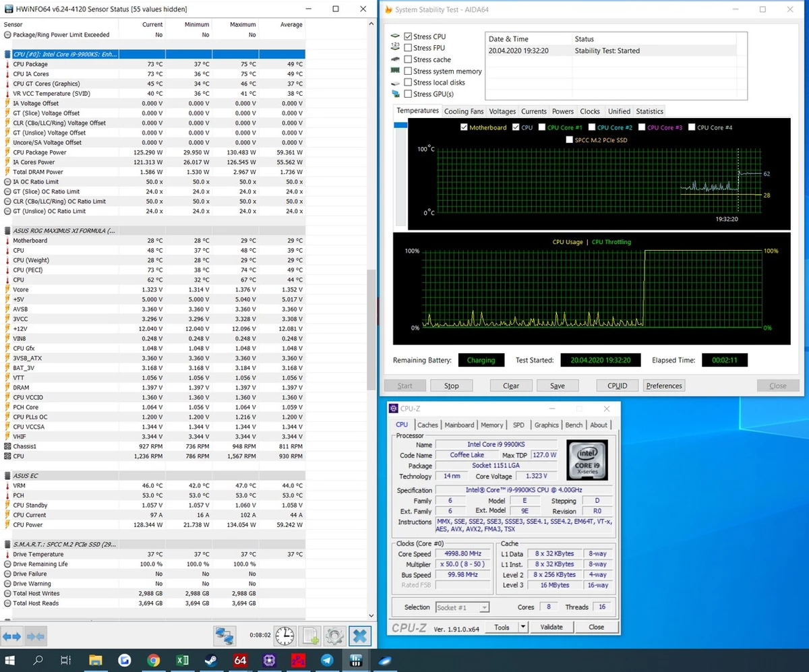809x672 pixels.
Task: Click Validate button in CPU-Z
Action: click(x=551, y=627)
